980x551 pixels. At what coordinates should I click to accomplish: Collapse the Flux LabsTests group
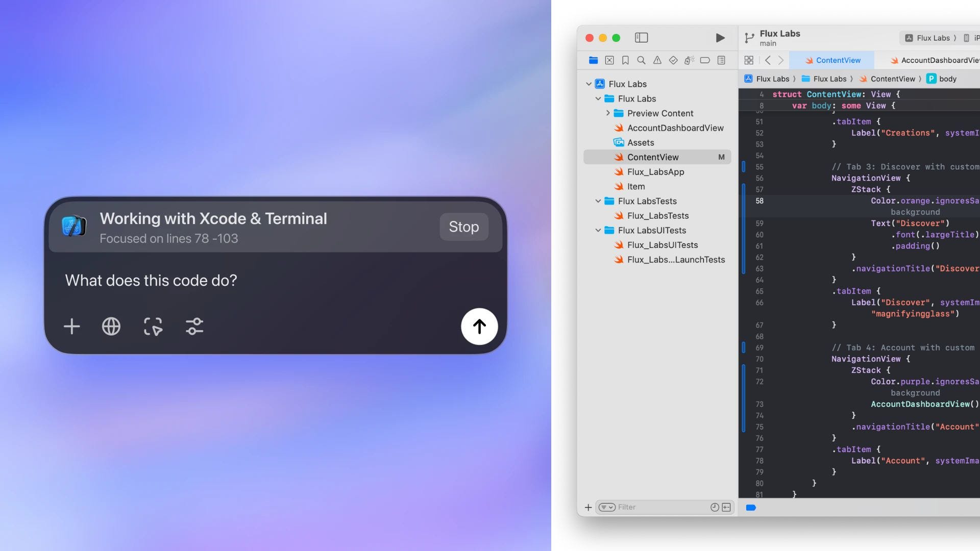pos(598,201)
